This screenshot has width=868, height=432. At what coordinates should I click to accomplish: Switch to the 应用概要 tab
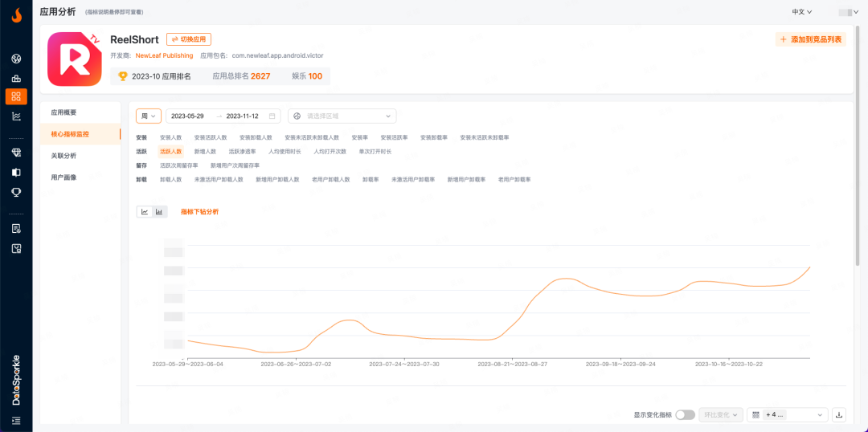tap(63, 112)
